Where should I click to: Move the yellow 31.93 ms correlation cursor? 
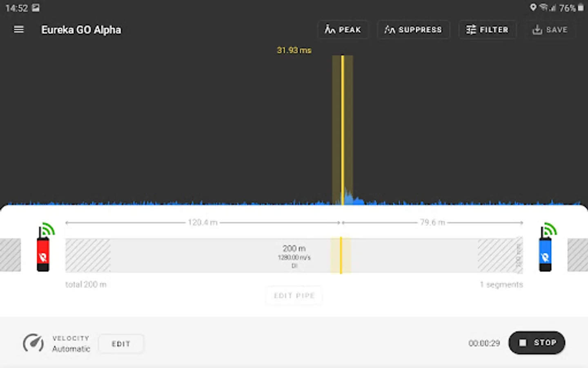coord(341,254)
